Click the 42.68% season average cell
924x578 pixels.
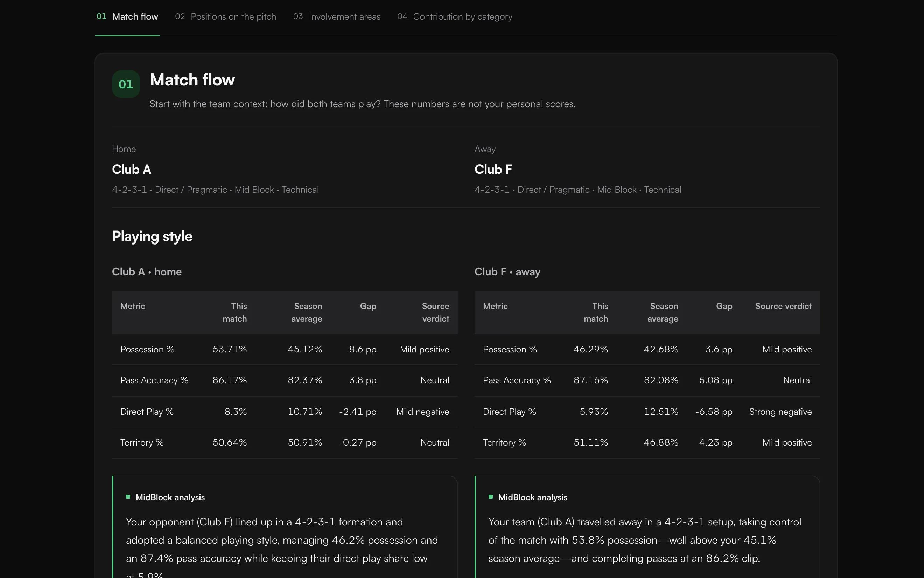click(661, 349)
